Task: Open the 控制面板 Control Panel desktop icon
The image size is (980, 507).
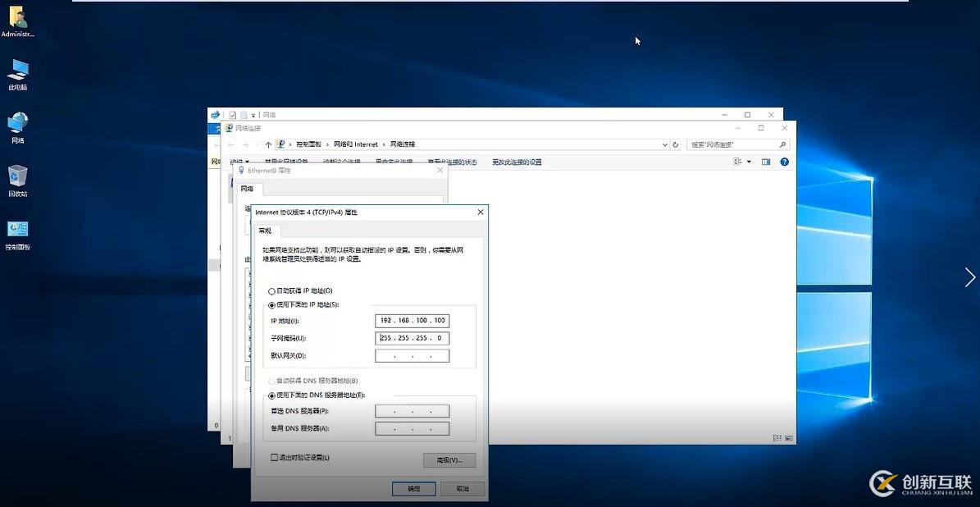Action: click(x=17, y=235)
